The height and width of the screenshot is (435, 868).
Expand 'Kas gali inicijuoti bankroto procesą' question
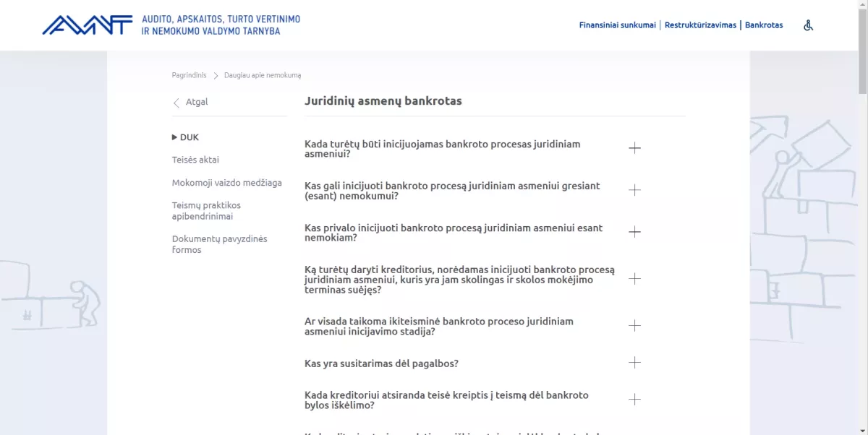click(635, 189)
